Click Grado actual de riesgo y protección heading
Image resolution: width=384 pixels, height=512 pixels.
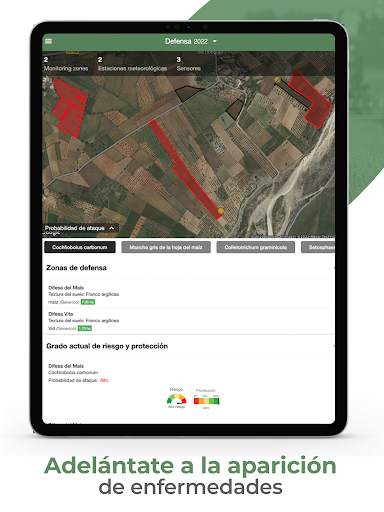[x=107, y=346]
